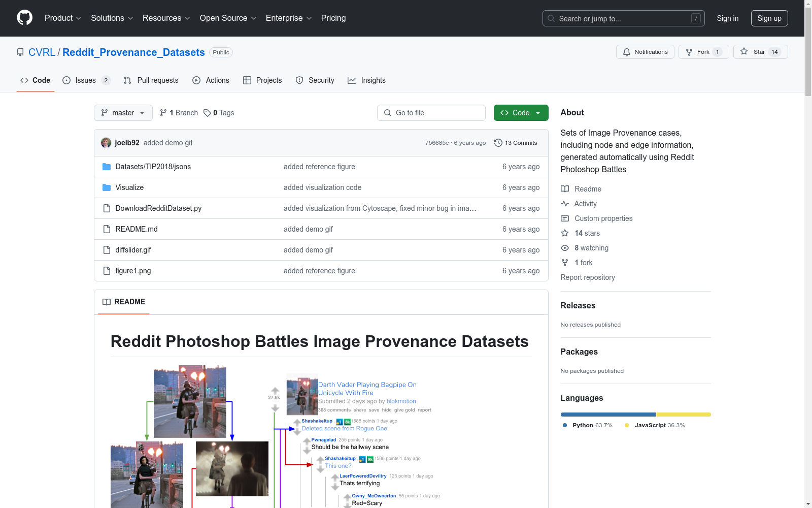The height and width of the screenshot is (508, 812).
Task: Click Report repository
Action: pos(588,277)
